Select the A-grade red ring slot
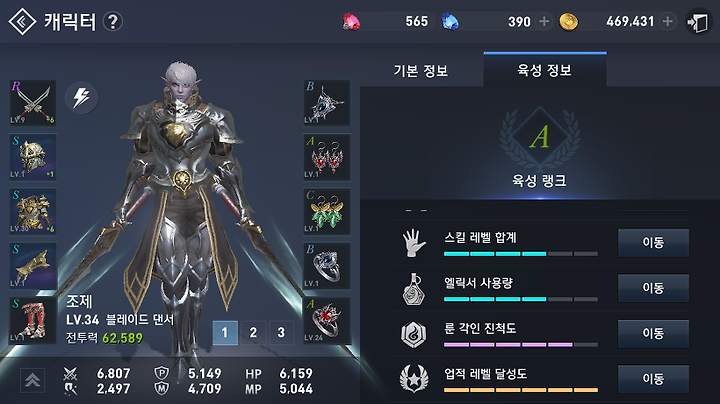 pos(326,320)
